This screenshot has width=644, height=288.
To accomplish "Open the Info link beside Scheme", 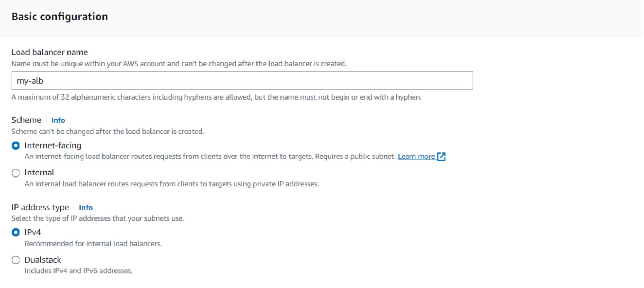I will [x=58, y=120].
